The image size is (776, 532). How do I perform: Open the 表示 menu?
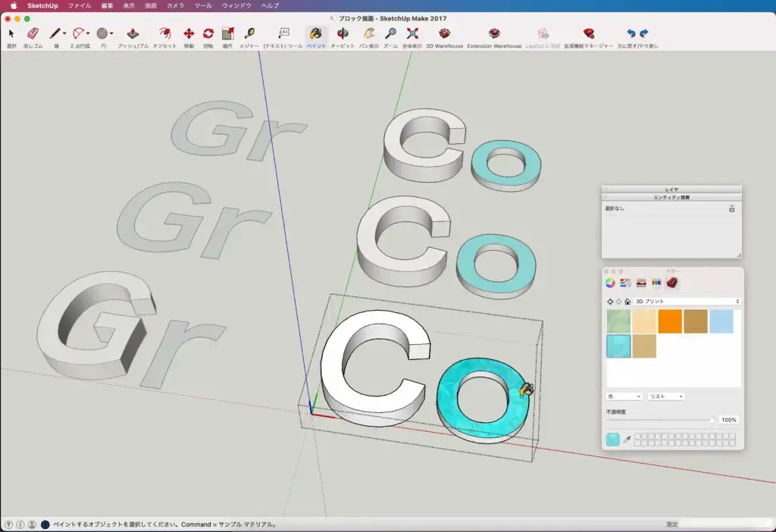tap(129, 6)
